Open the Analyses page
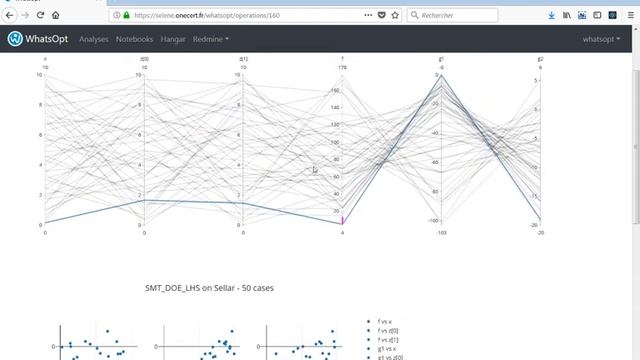The width and height of the screenshot is (640, 360). click(93, 39)
